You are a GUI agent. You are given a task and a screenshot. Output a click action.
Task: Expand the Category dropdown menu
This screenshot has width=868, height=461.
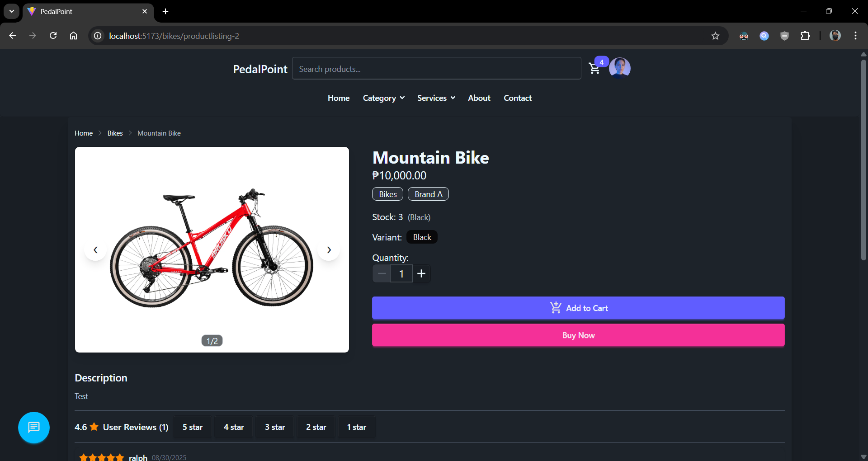383,98
